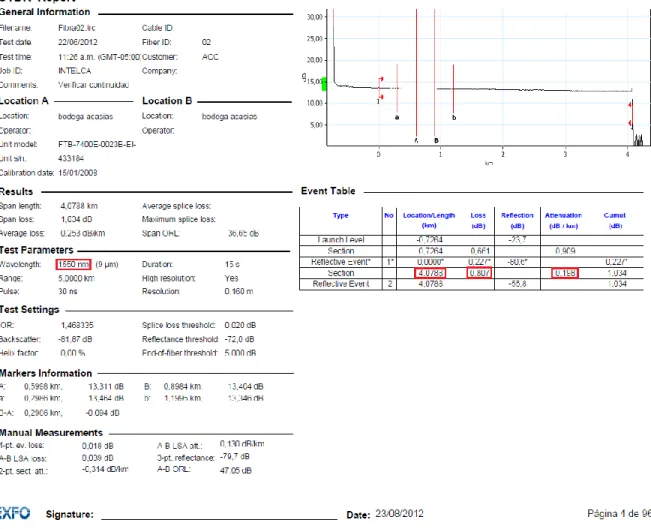Click marker A line on the trace graph
Viewport: 651px width, 529px height.
point(416,75)
